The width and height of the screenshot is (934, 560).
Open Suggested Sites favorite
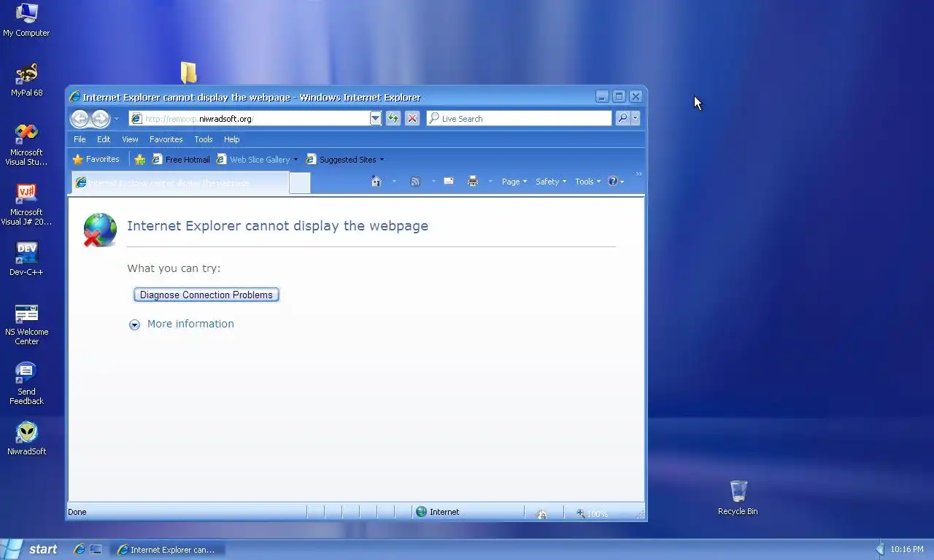(341, 159)
